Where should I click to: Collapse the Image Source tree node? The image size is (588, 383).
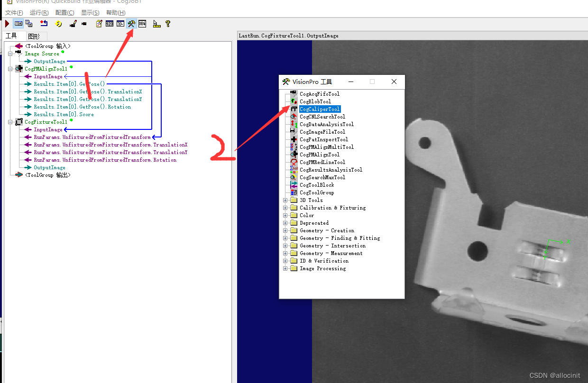(x=10, y=54)
